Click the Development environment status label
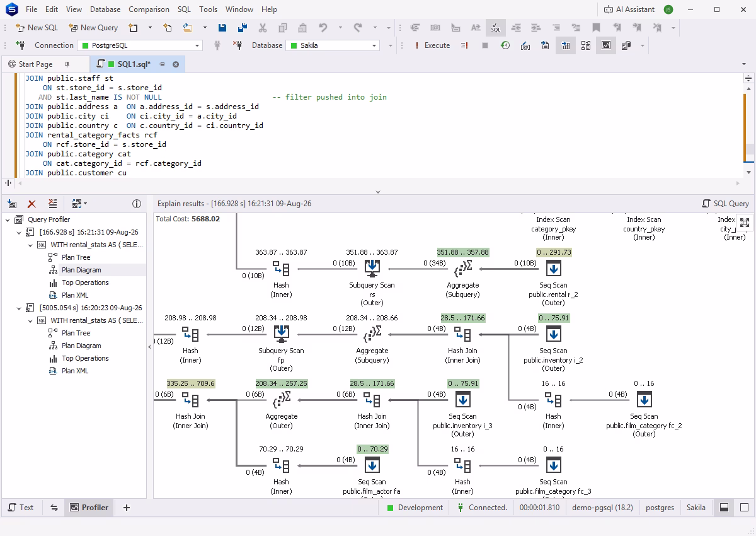This screenshot has height=536, width=756. (x=415, y=508)
